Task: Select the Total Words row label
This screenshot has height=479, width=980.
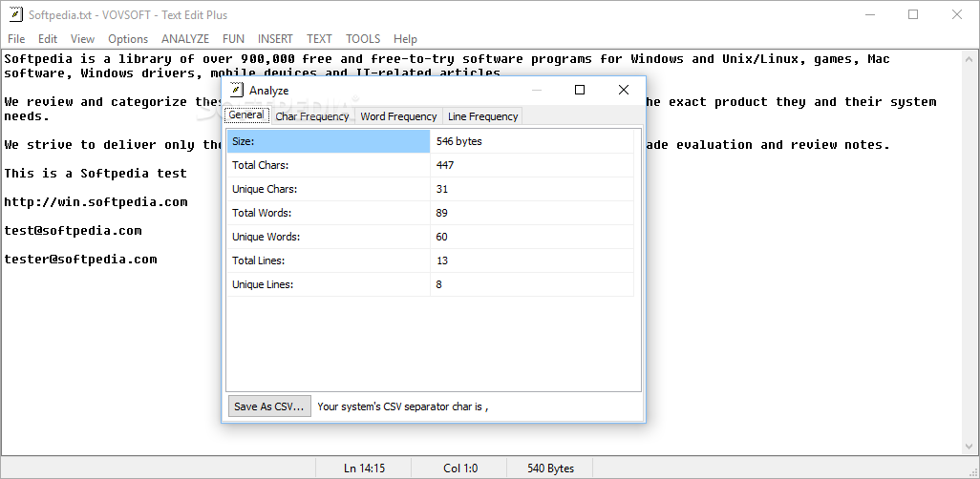Action: 329,213
